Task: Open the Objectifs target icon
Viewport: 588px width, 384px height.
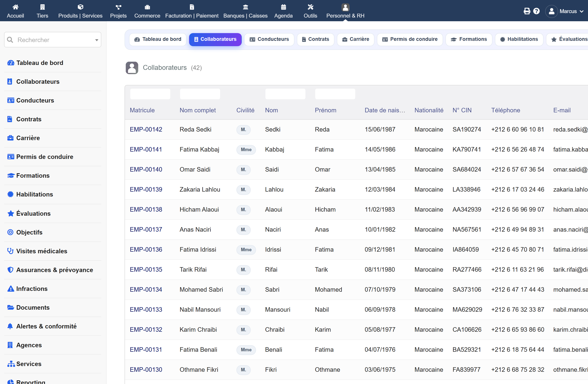Action: point(10,232)
